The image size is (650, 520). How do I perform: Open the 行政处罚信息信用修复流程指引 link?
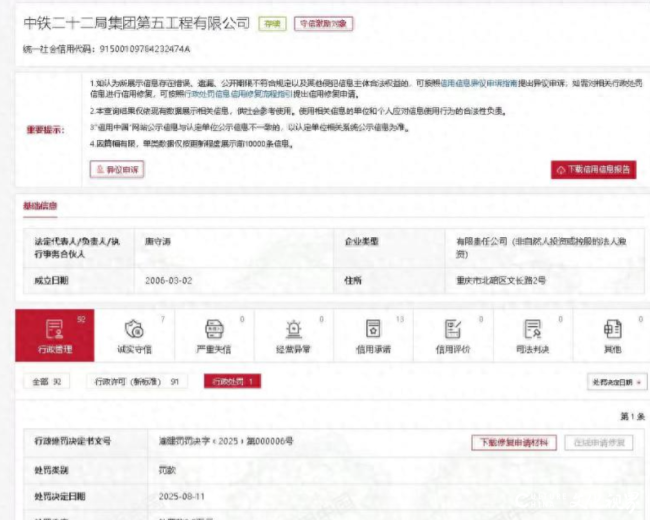click(238, 94)
